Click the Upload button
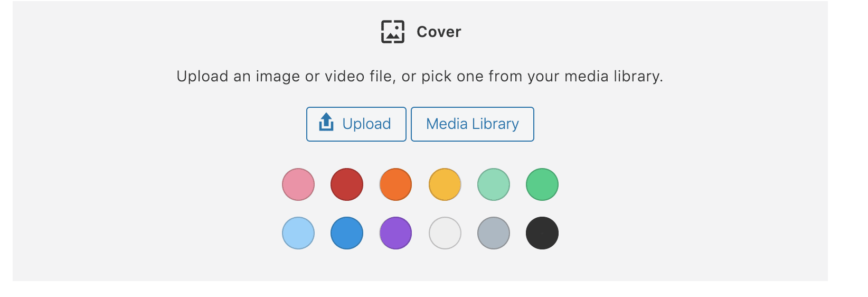 (x=356, y=124)
